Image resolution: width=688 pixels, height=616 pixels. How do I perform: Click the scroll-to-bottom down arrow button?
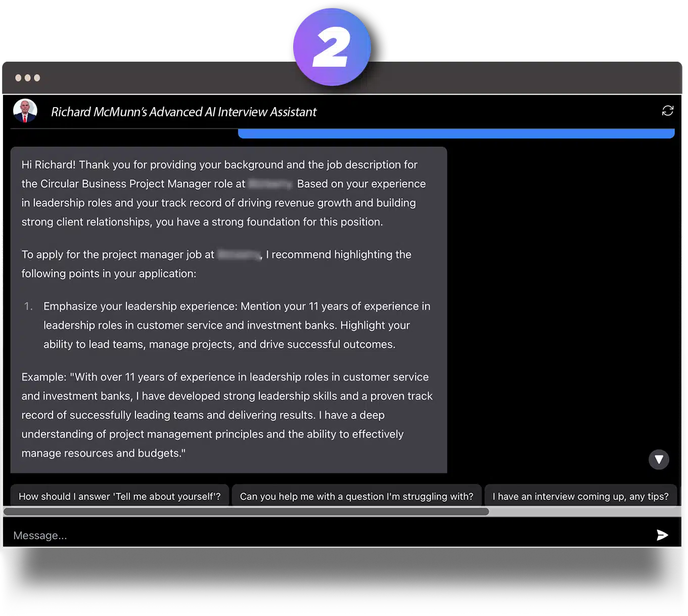659,459
